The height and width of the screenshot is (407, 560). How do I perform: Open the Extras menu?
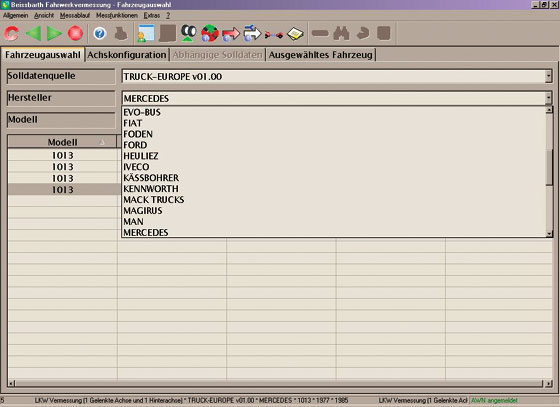tap(151, 15)
